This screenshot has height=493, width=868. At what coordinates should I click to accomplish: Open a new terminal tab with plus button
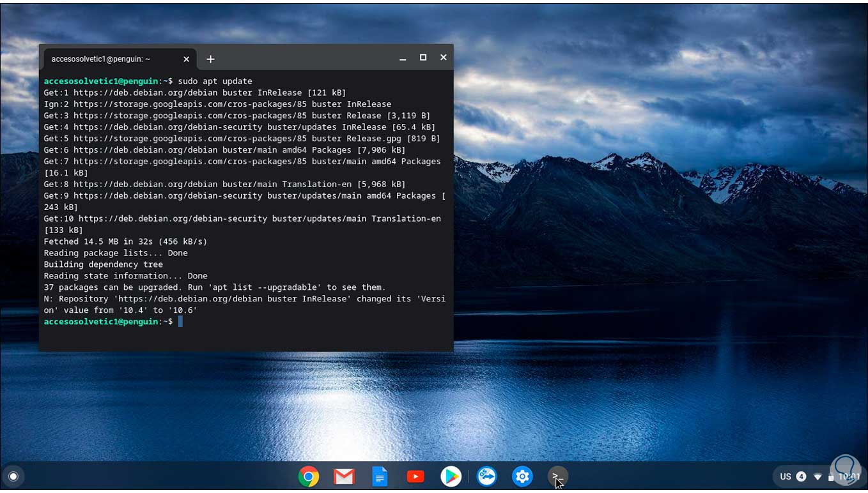click(210, 59)
